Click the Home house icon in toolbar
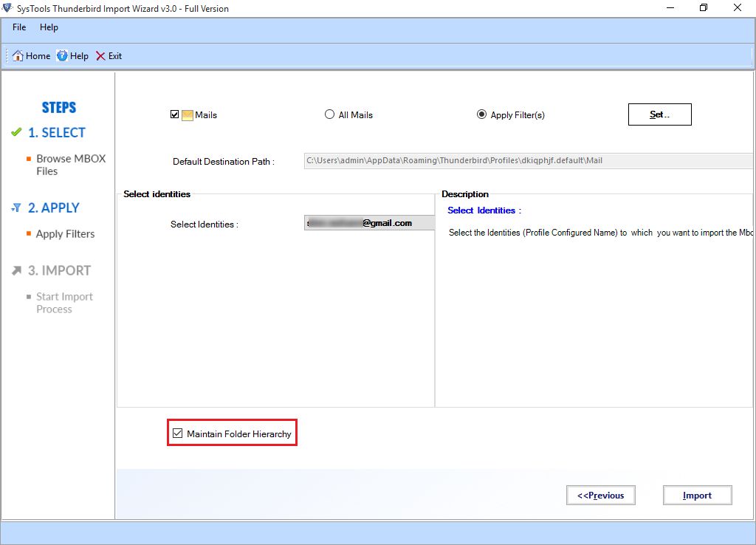The width and height of the screenshot is (756, 545). [18, 56]
